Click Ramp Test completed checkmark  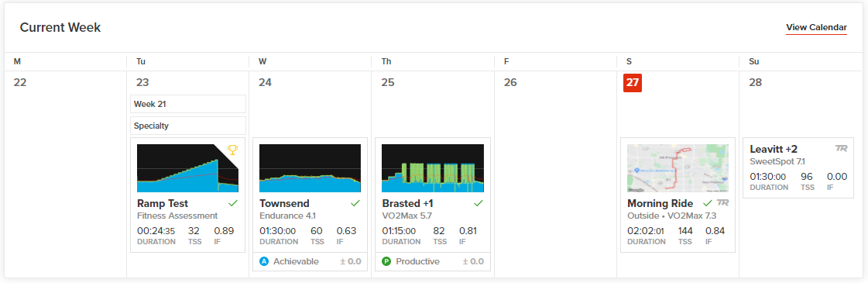point(233,203)
